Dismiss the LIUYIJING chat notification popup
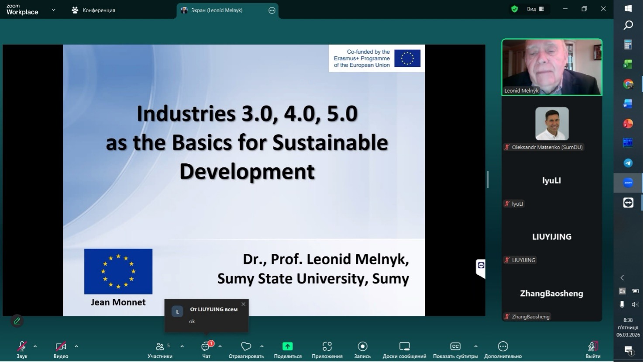The width and height of the screenshot is (644, 363). coord(244,304)
